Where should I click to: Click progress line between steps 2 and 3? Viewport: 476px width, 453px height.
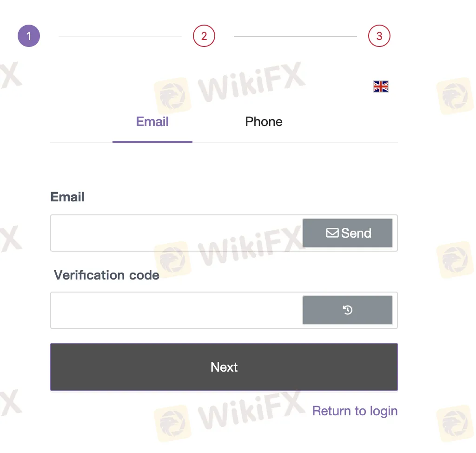coord(295,36)
